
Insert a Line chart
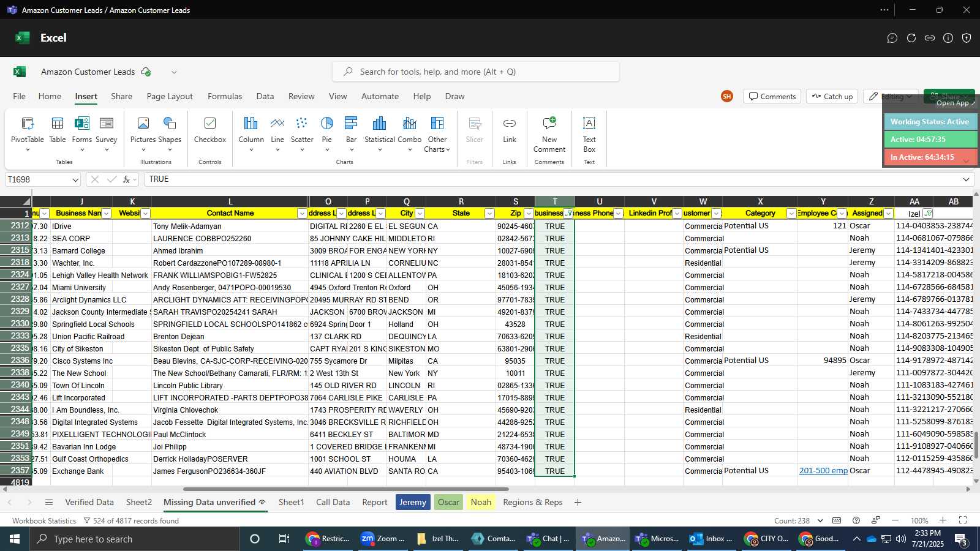coord(277,133)
